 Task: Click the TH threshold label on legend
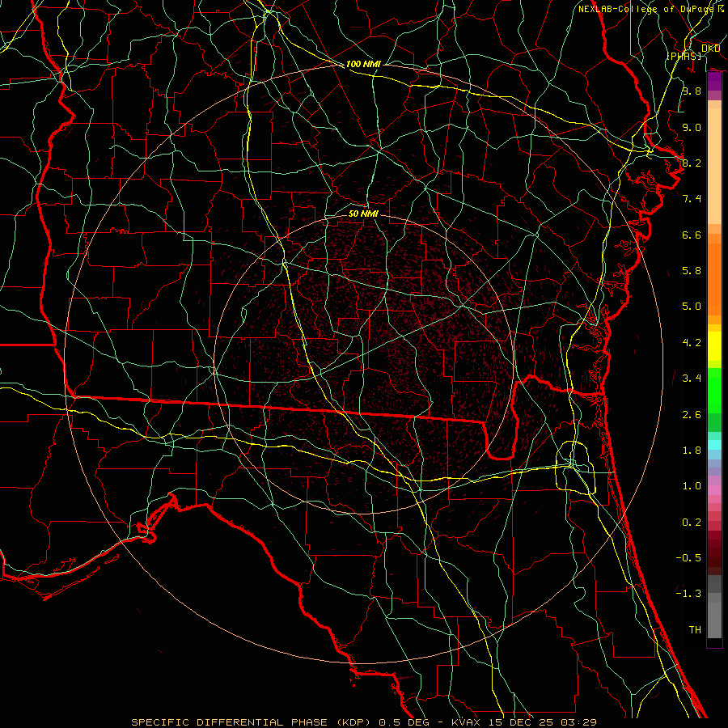[x=694, y=629]
